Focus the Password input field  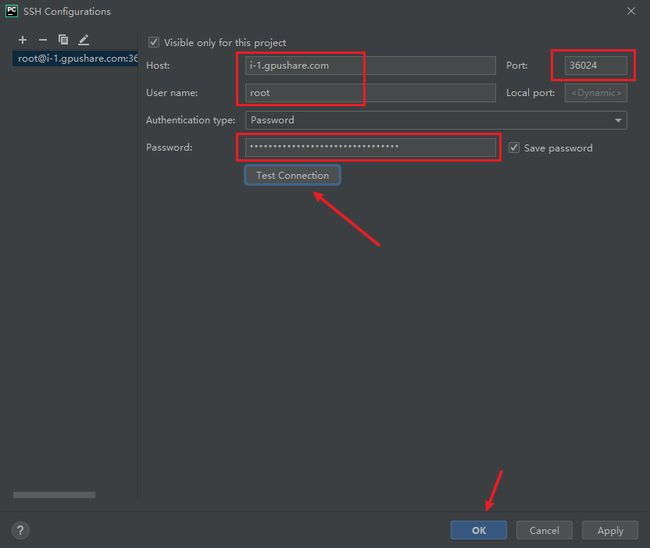pos(370,147)
